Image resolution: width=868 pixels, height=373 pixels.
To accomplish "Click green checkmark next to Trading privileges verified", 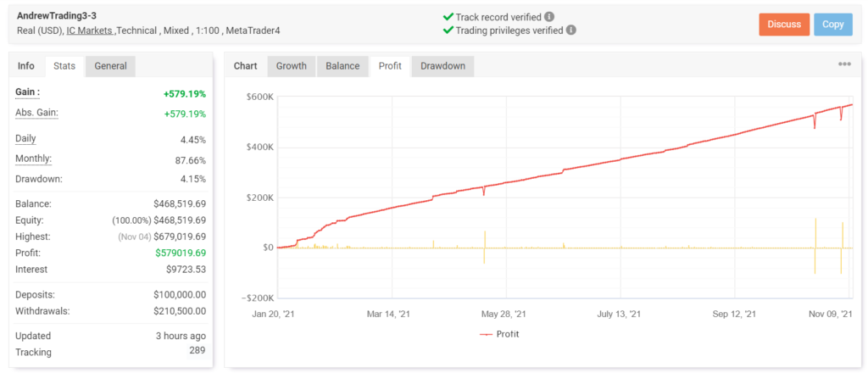I will click(x=448, y=31).
